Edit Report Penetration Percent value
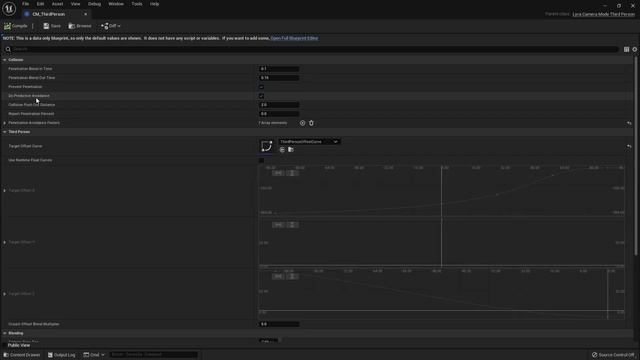The image size is (640, 360). click(279, 114)
